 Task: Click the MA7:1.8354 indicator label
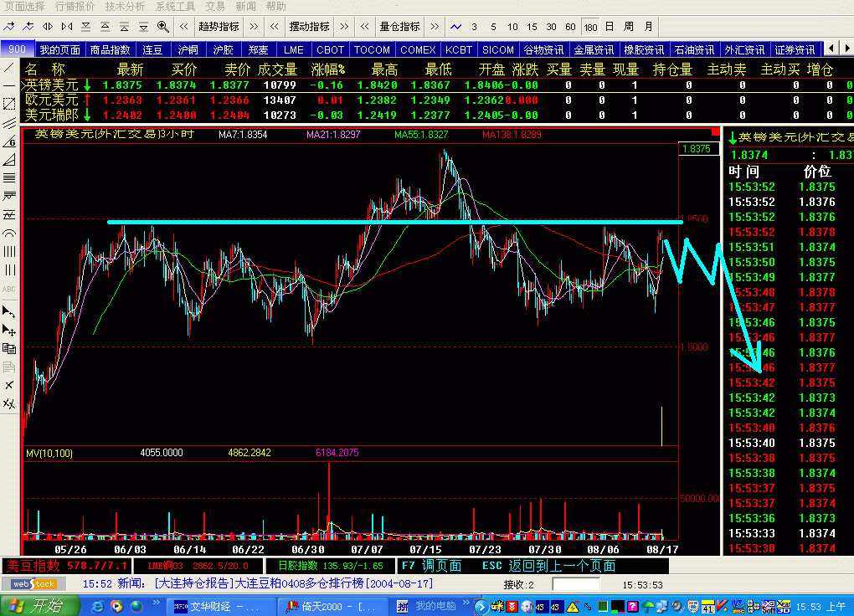coord(243,135)
